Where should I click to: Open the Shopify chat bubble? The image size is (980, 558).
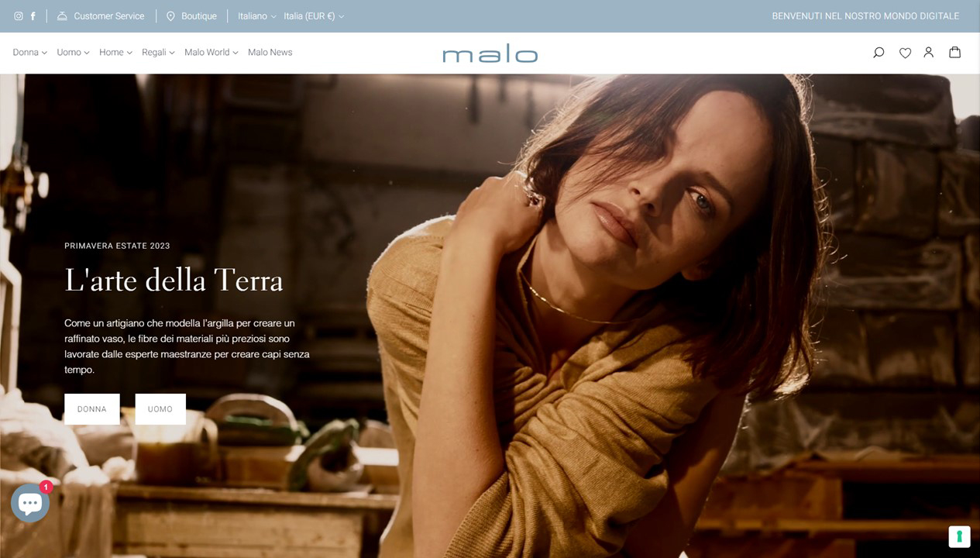coord(30,503)
